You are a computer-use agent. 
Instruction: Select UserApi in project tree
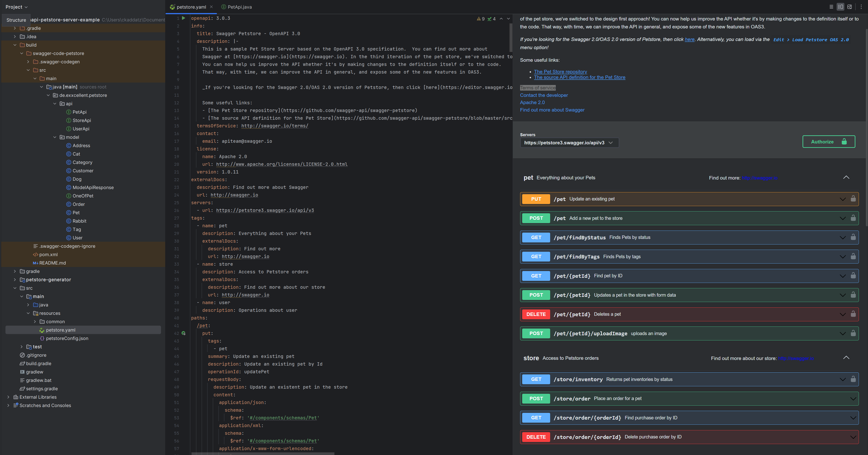[x=81, y=129]
